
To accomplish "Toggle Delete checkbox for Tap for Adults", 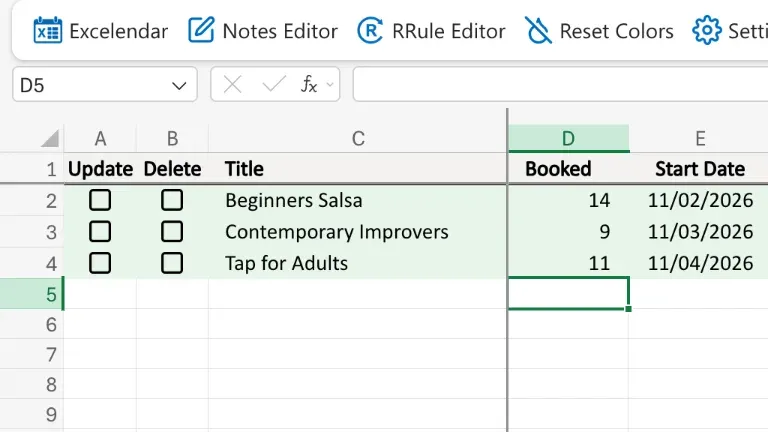I will click(172, 263).
